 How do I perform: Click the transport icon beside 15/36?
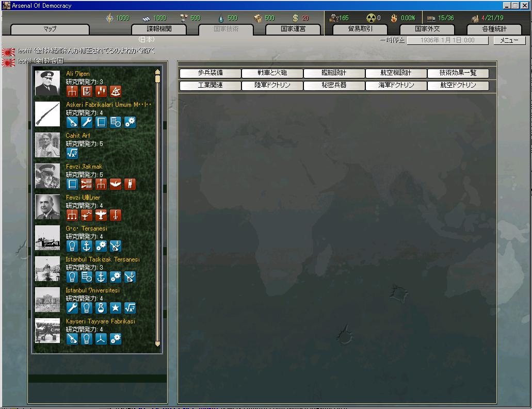(431, 19)
